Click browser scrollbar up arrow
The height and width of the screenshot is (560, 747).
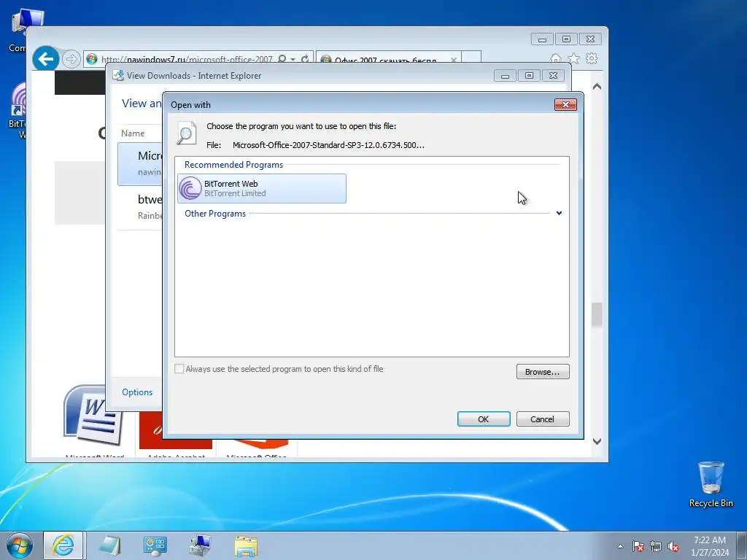click(597, 87)
